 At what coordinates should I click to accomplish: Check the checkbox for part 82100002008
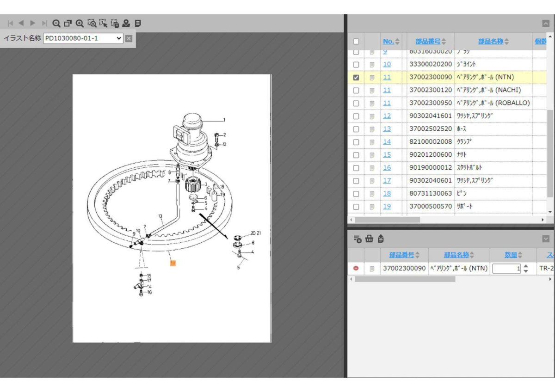[x=356, y=142]
